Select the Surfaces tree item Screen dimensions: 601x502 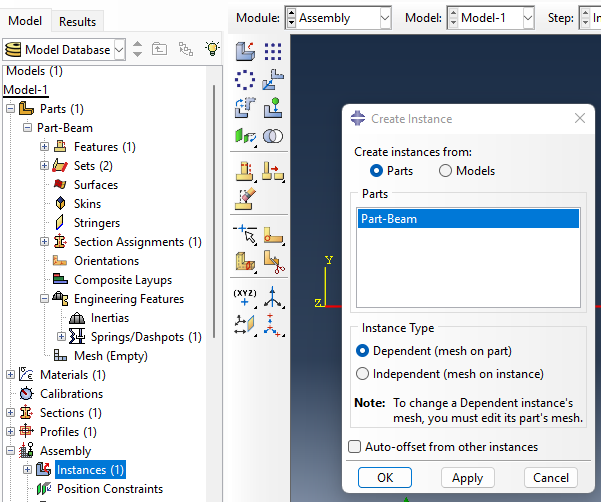point(95,185)
